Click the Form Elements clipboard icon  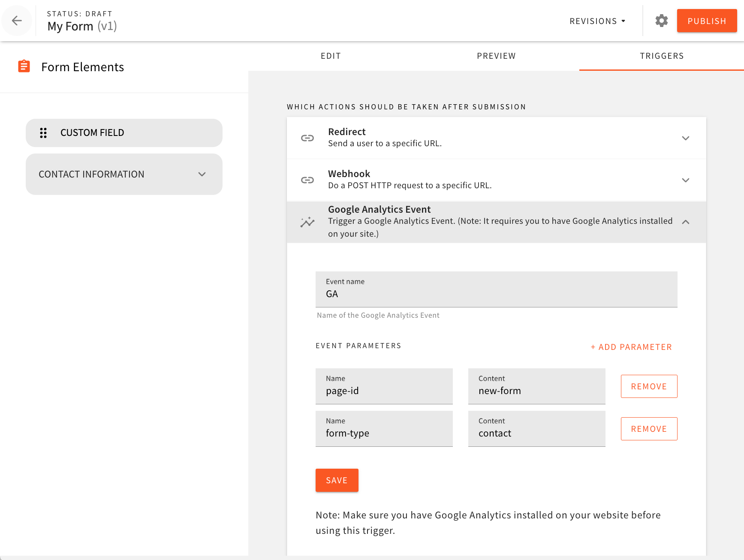pyautogui.click(x=24, y=66)
